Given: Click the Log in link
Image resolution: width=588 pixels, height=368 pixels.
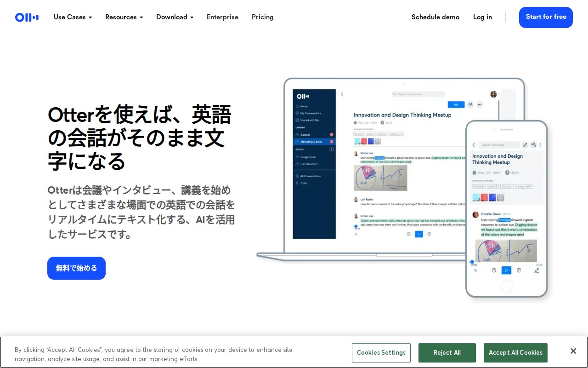Looking at the screenshot, I should [482, 17].
